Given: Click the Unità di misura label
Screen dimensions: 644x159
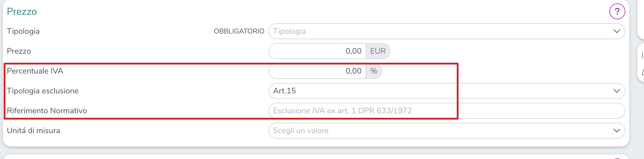Looking at the screenshot, I should (33, 131).
